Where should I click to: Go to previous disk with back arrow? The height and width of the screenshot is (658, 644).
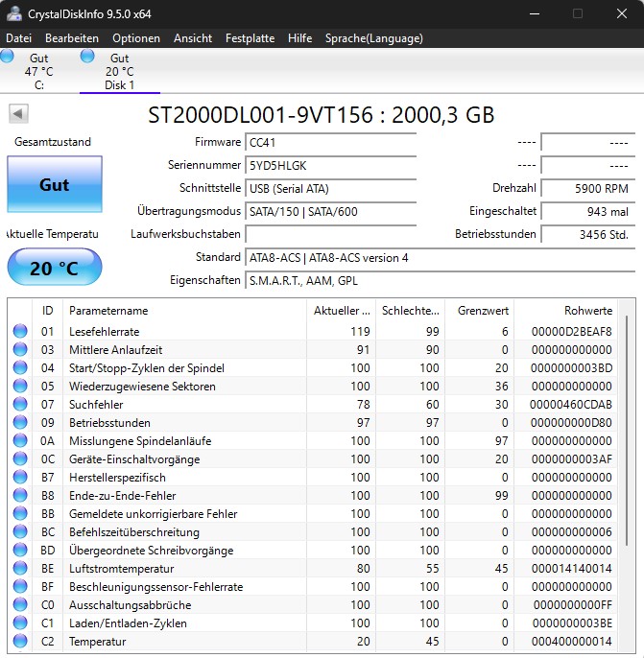point(18,114)
